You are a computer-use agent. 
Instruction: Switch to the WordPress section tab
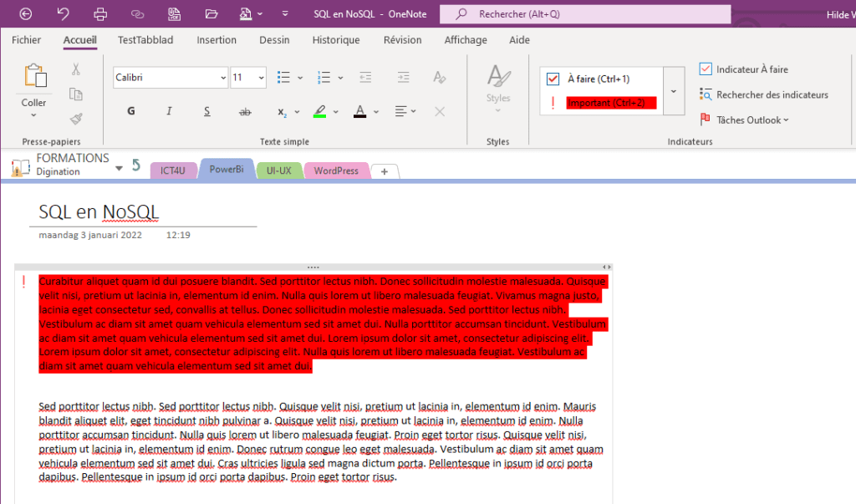click(336, 171)
